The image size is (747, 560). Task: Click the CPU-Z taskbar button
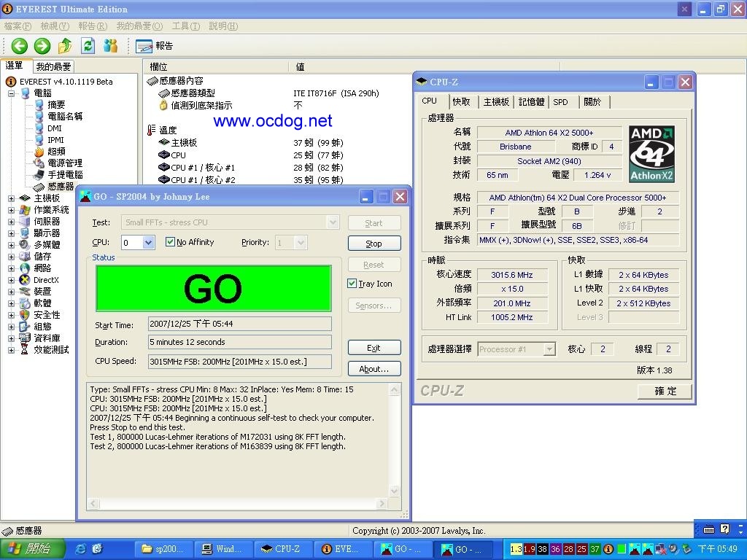[x=284, y=549]
